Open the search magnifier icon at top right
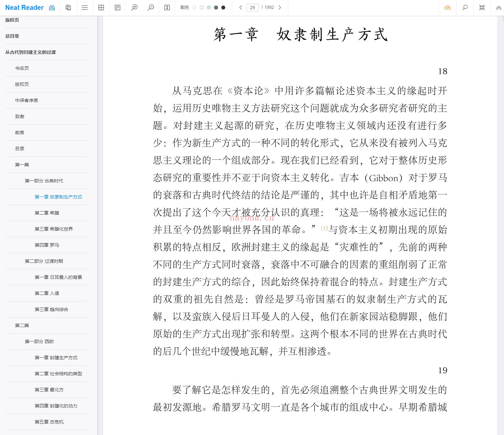 pyautogui.click(x=465, y=8)
